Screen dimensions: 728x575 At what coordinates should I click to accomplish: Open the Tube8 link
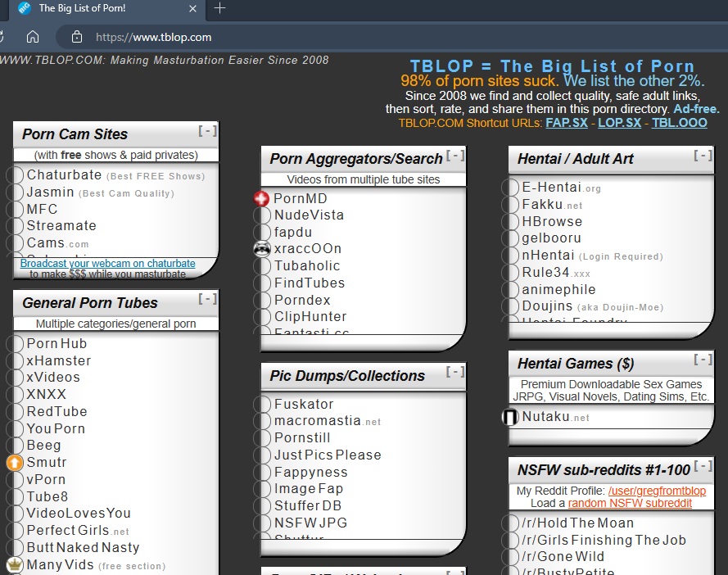click(47, 496)
